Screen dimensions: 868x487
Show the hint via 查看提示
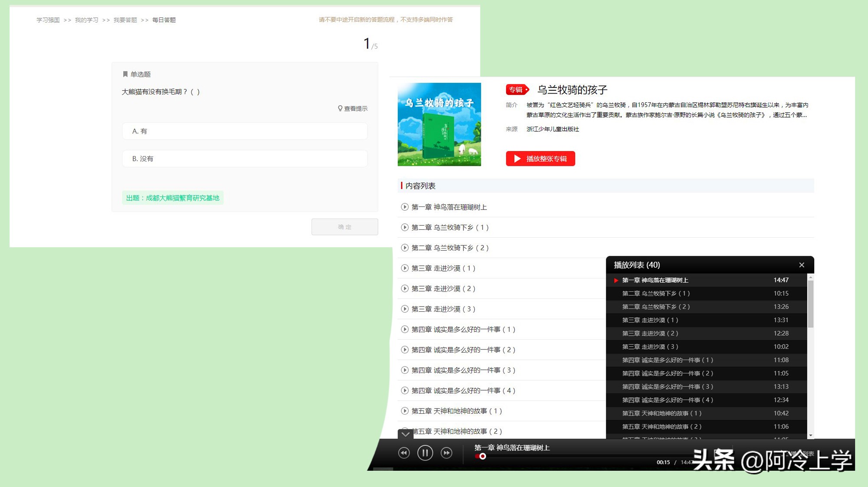pos(352,108)
